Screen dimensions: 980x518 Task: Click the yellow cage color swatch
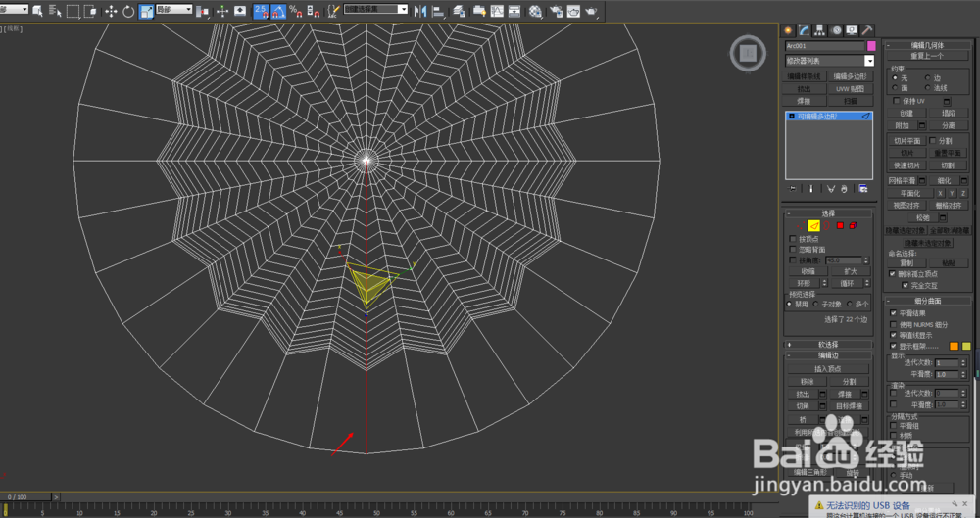(x=966, y=347)
